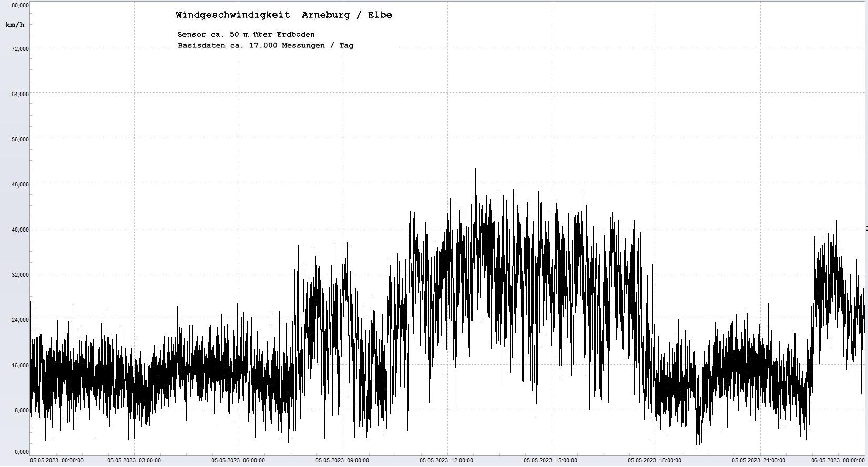Click the chart title Windgeschwindigkeit Arneburg / Elbe

pyautogui.click(x=283, y=15)
